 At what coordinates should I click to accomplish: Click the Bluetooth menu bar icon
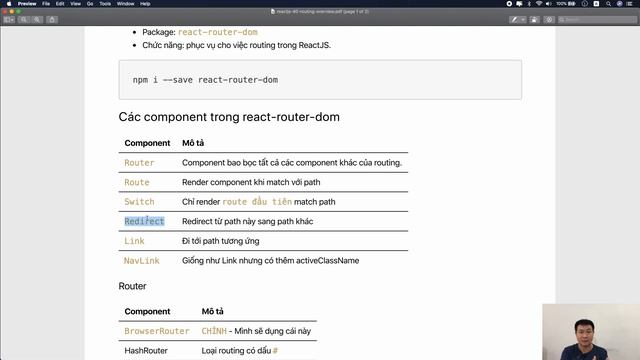pos(529,4)
